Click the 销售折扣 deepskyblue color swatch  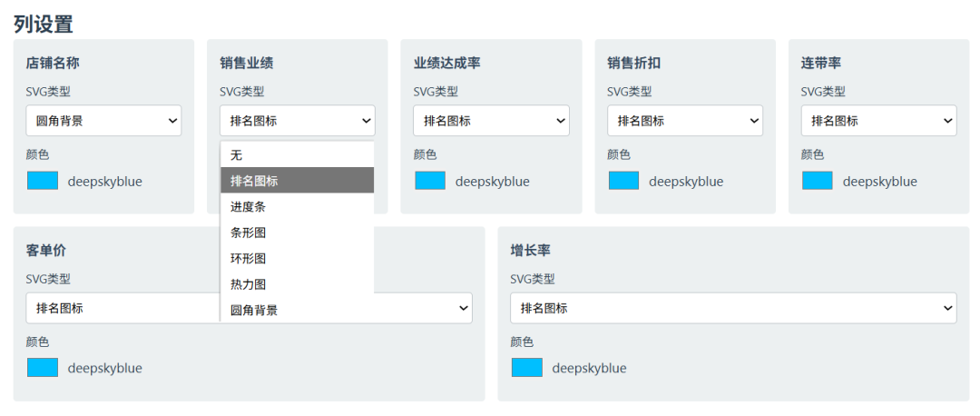[x=623, y=181]
